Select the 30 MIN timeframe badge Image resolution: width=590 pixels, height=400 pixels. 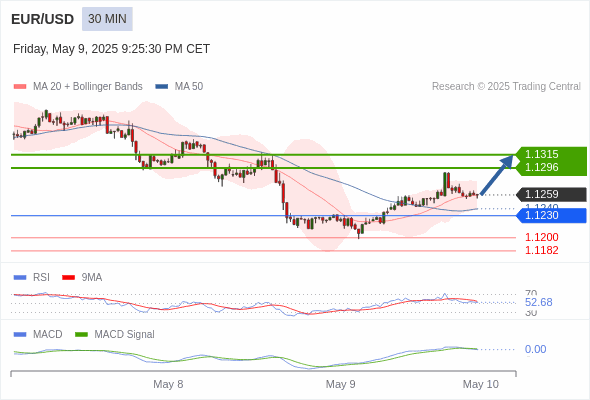pyautogui.click(x=107, y=19)
